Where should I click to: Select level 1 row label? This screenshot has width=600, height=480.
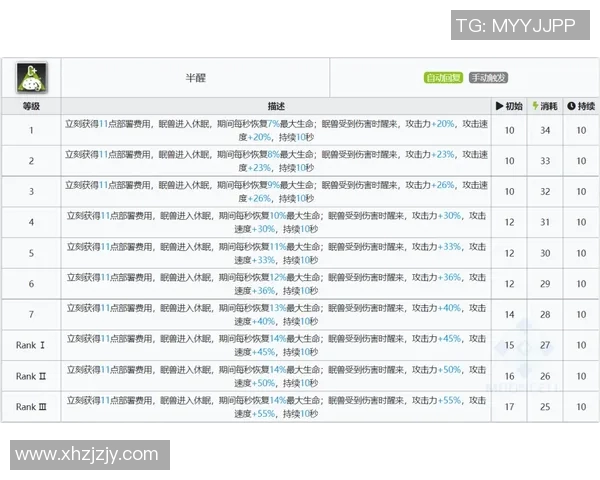coord(31,130)
